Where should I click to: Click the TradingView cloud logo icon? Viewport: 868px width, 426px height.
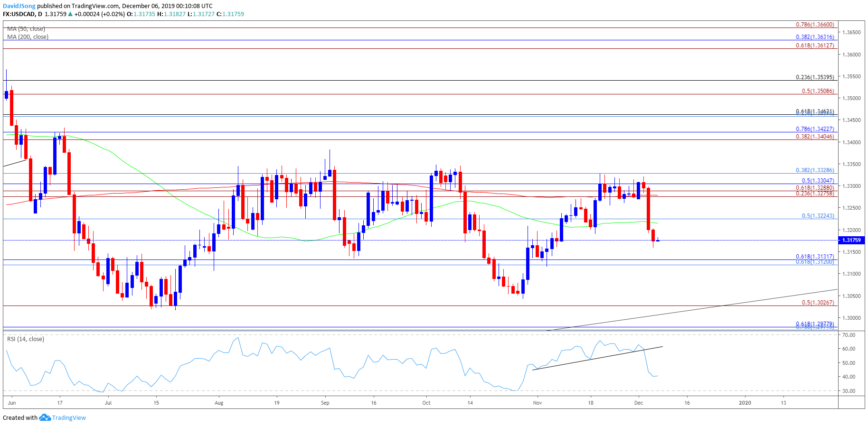point(45,417)
